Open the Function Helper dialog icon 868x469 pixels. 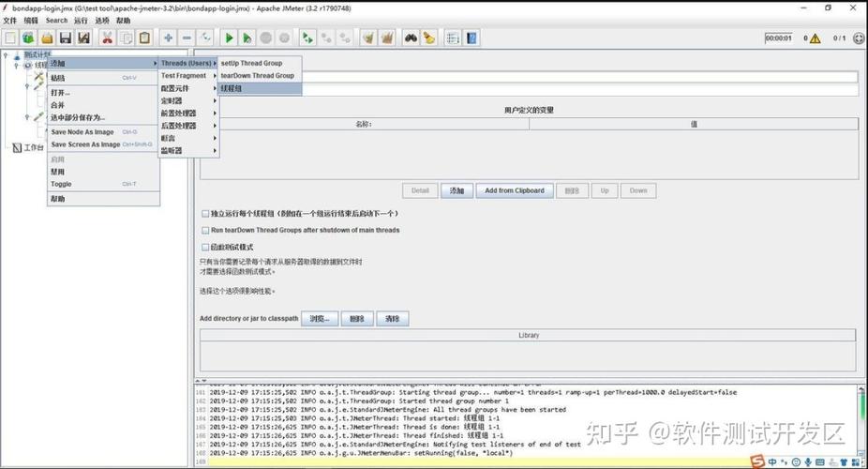(453, 38)
